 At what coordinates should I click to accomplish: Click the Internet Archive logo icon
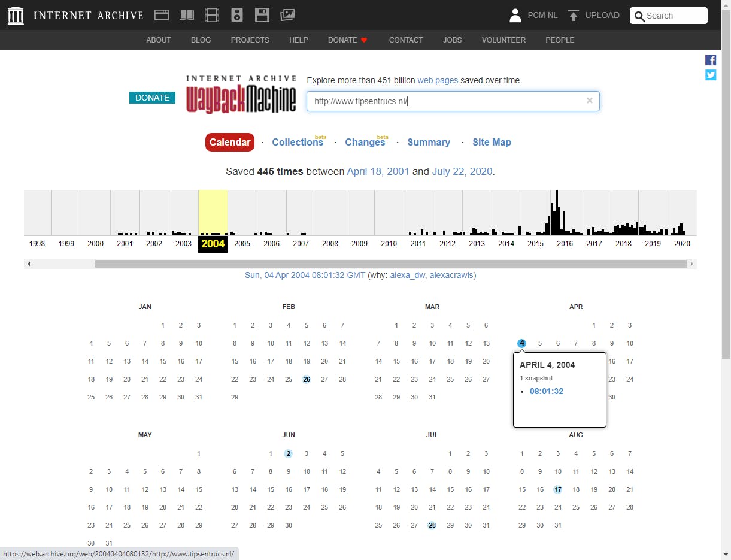coord(16,16)
